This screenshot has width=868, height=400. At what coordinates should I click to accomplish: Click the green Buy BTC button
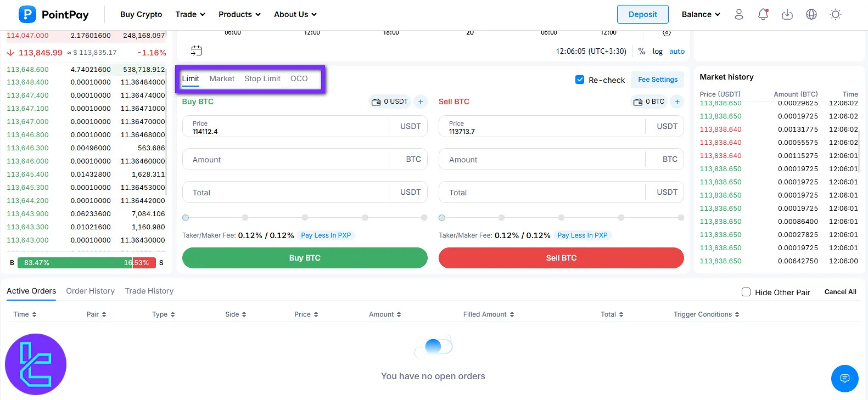(305, 258)
